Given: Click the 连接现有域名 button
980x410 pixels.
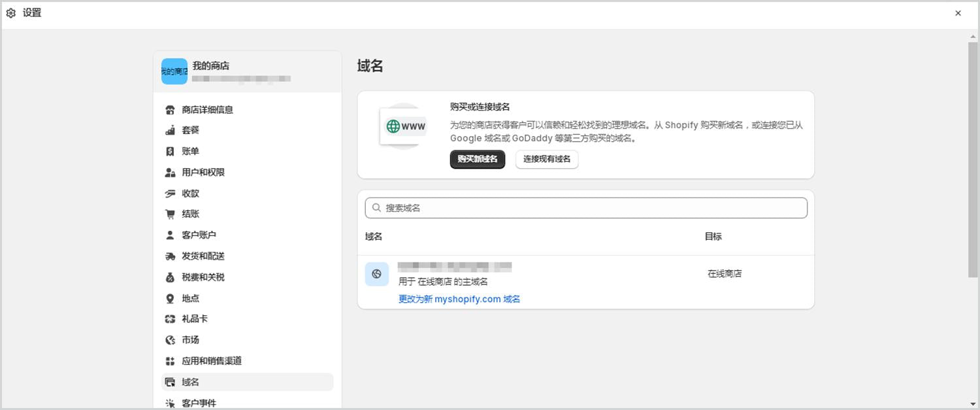Looking at the screenshot, I should (x=547, y=159).
